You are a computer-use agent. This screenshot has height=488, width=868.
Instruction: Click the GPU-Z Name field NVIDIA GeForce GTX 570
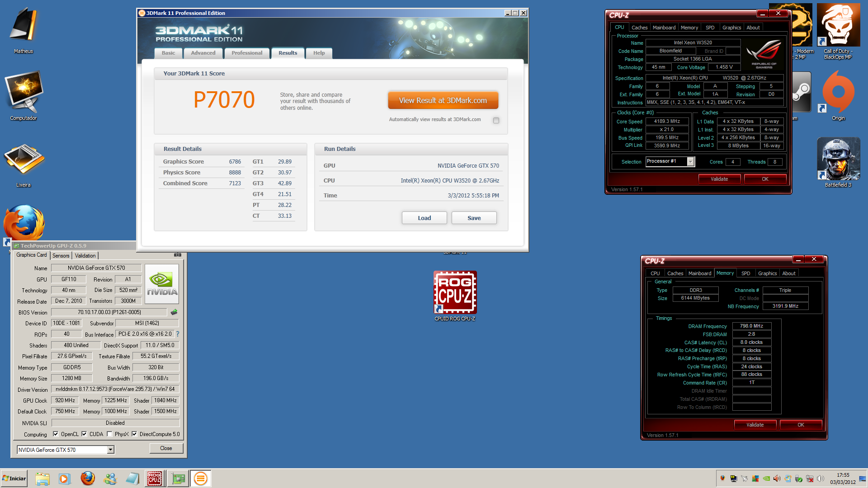point(96,268)
